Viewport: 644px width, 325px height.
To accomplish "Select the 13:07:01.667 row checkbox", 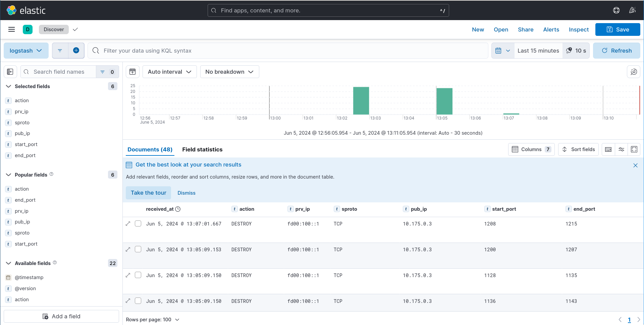I will pos(138,223).
